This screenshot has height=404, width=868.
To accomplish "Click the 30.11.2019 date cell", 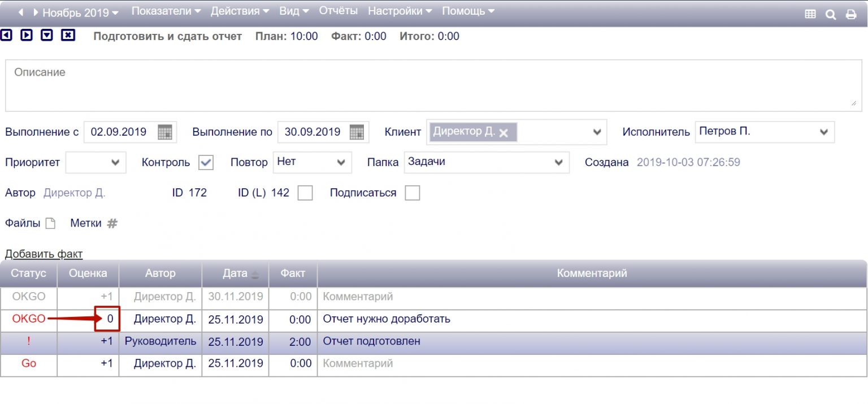I will 236,297.
